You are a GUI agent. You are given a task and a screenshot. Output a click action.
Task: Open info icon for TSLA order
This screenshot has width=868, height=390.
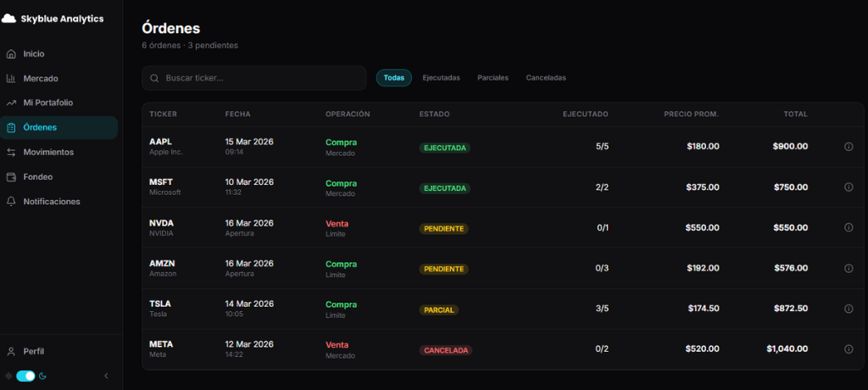click(849, 309)
